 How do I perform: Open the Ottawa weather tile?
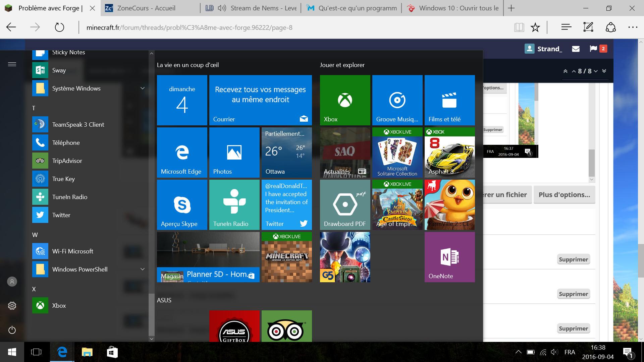(287, 153)
